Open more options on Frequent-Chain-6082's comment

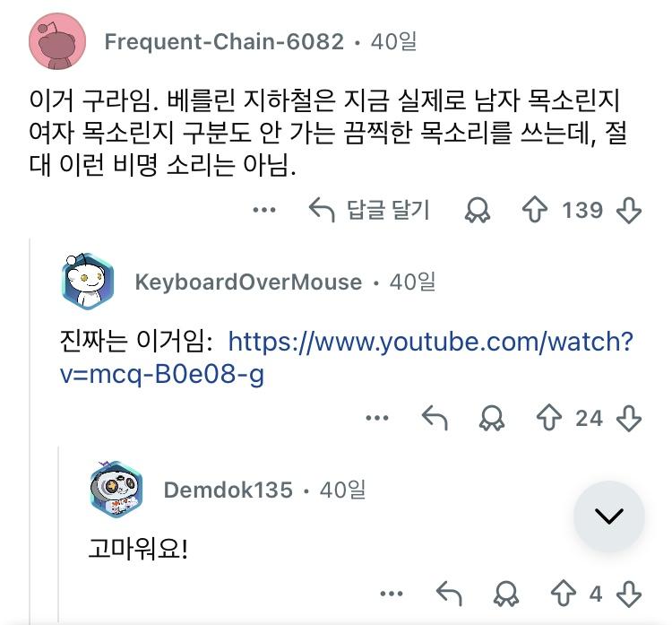point(264,210)
